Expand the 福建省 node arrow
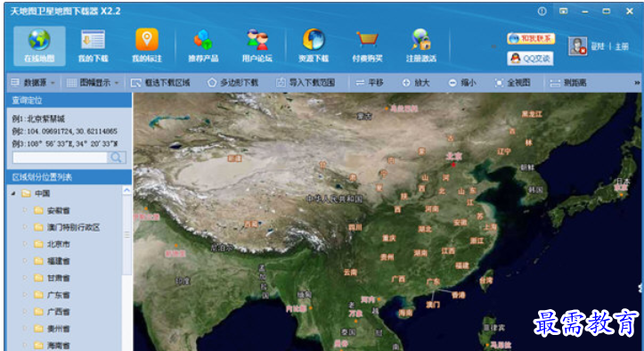The image size is (644, 351). (x=25, y=261)
